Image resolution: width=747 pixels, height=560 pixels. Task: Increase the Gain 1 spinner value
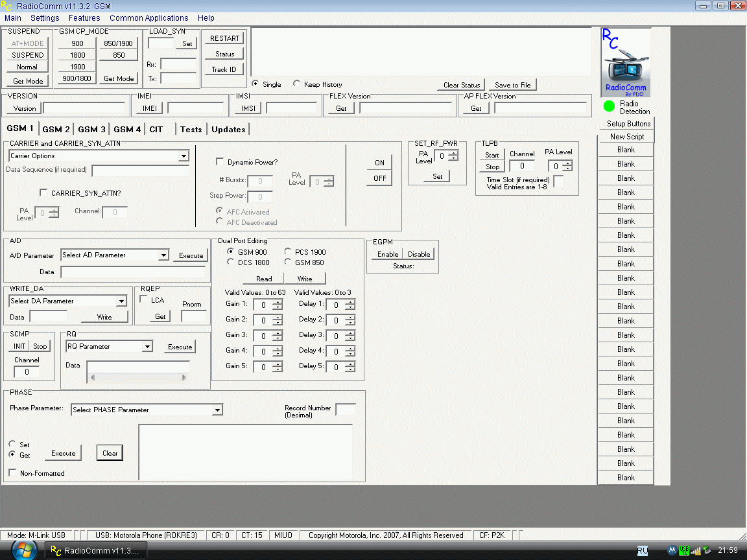(278, 302)
